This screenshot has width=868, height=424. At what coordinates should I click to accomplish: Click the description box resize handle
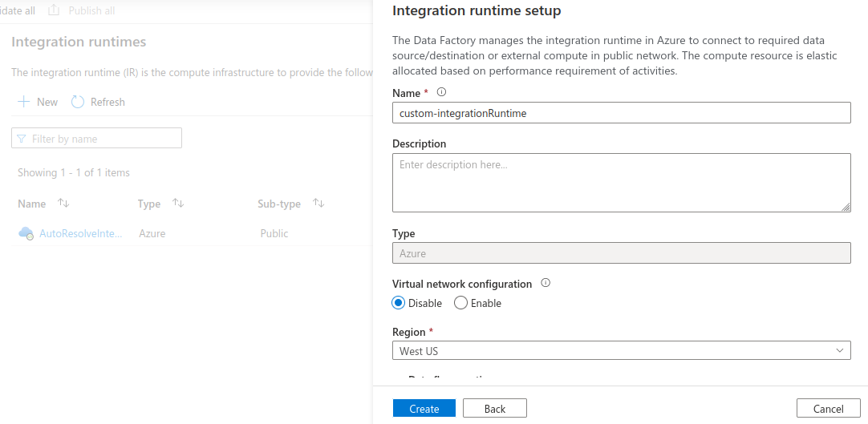pos(846,207)
